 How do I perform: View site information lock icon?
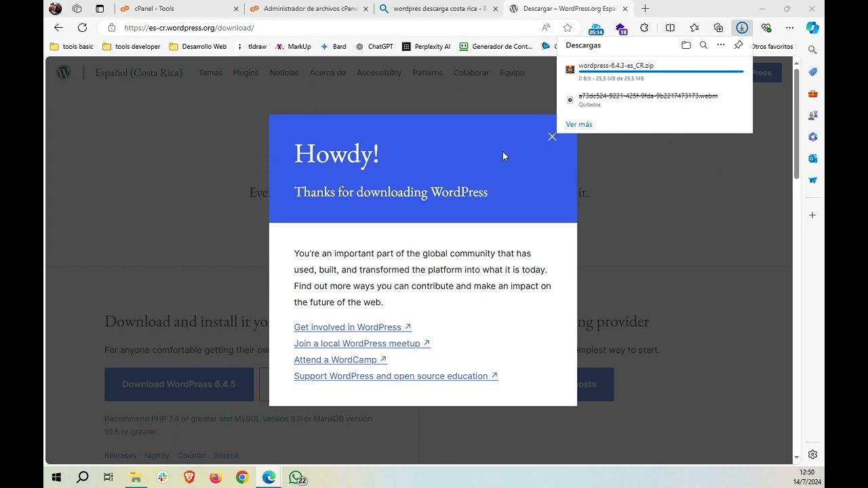click(112, 28)
